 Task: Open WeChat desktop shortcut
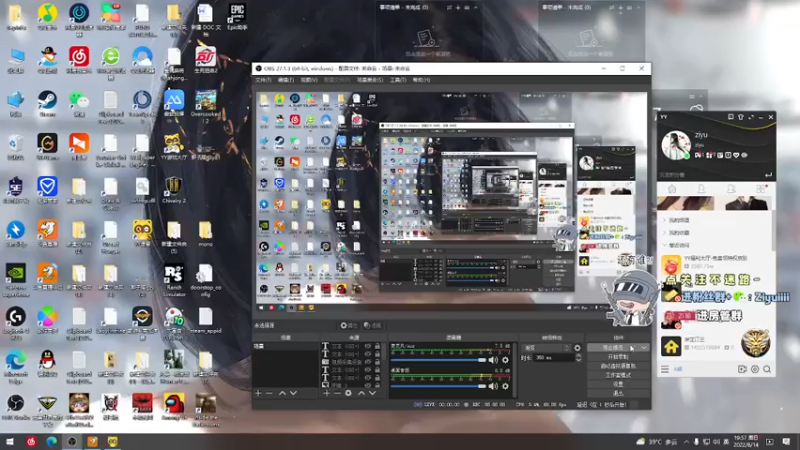pyautogui.click(x=79, y=103)
